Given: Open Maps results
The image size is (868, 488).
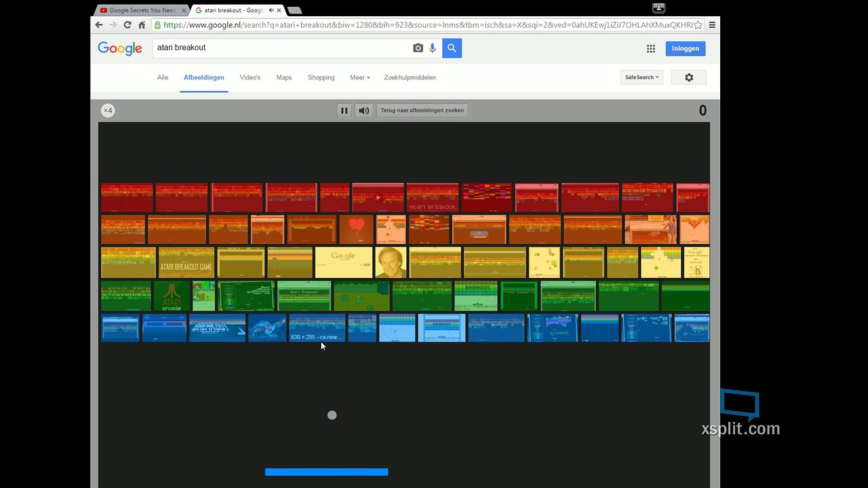Looking at the screenshot, I should (284, 77).
